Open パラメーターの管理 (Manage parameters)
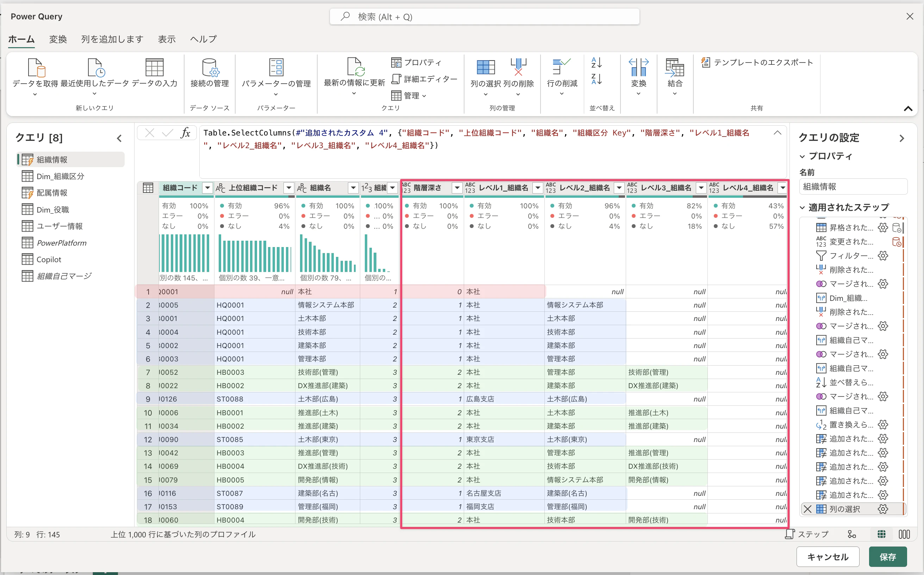The height and width of the screenshot is (575, 924). click(x=276, y=77)
